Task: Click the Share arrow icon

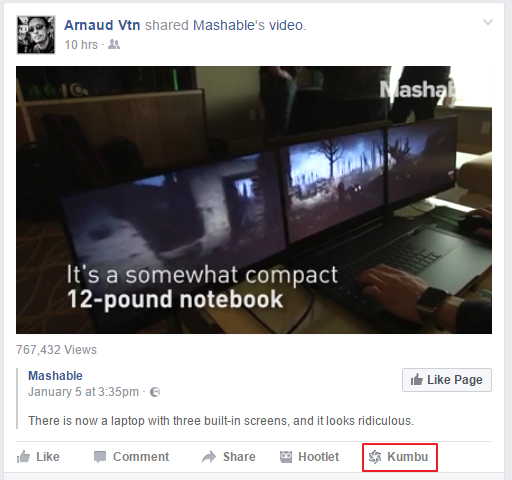Action: pyautogui.click(x=209, y=457)
